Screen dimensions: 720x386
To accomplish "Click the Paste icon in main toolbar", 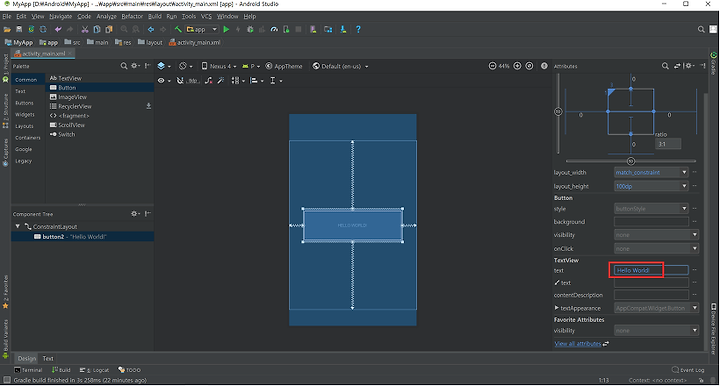I will point(109,29).
